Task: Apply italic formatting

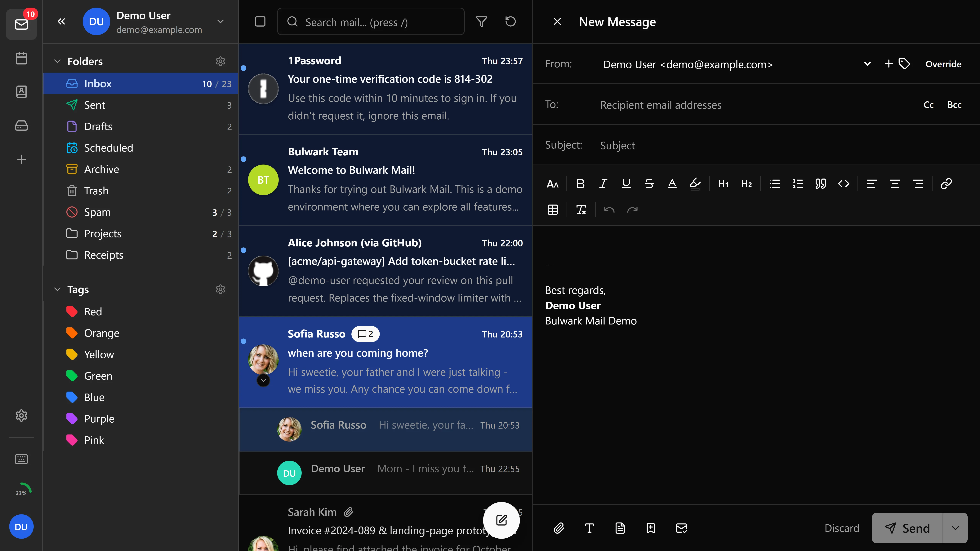Action: tap(603, 184)
